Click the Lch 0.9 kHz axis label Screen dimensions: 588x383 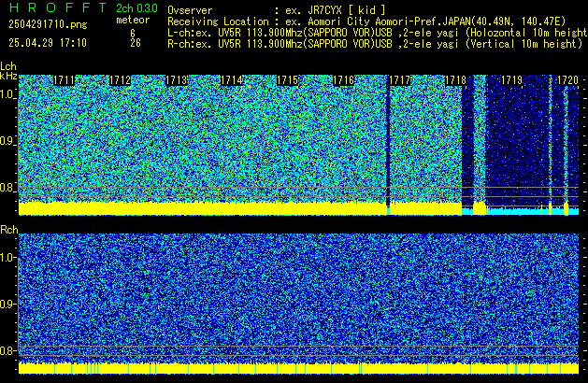(x=7, y=141)
